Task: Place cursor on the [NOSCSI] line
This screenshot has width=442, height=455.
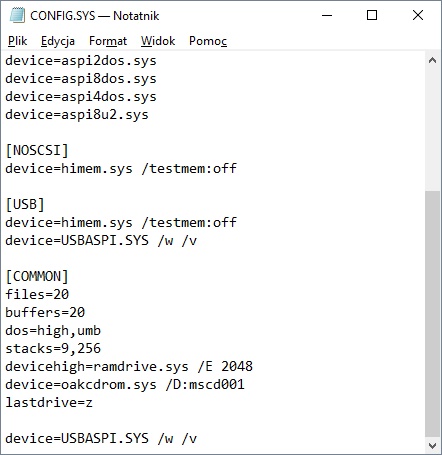Action: pos(37,150)
